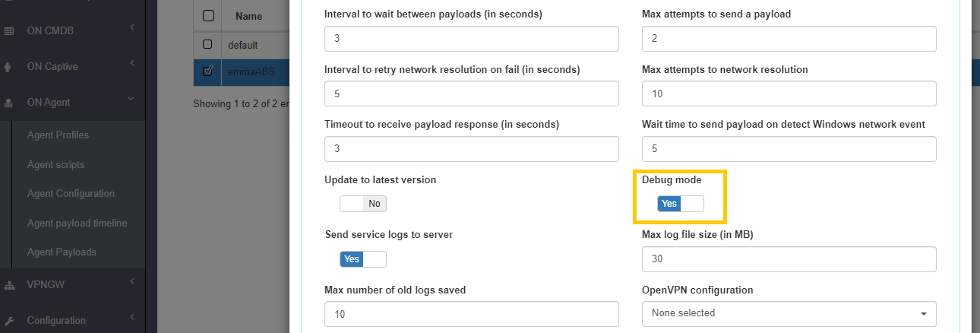Click the ON Agent users icon

(x=9, y=102)
